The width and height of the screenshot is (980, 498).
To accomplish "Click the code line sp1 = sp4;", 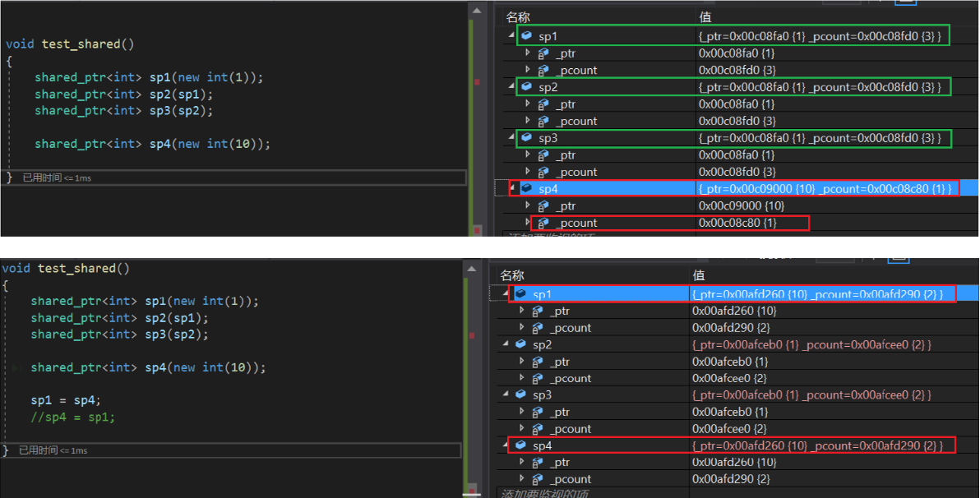I will [x=66, y=400].
